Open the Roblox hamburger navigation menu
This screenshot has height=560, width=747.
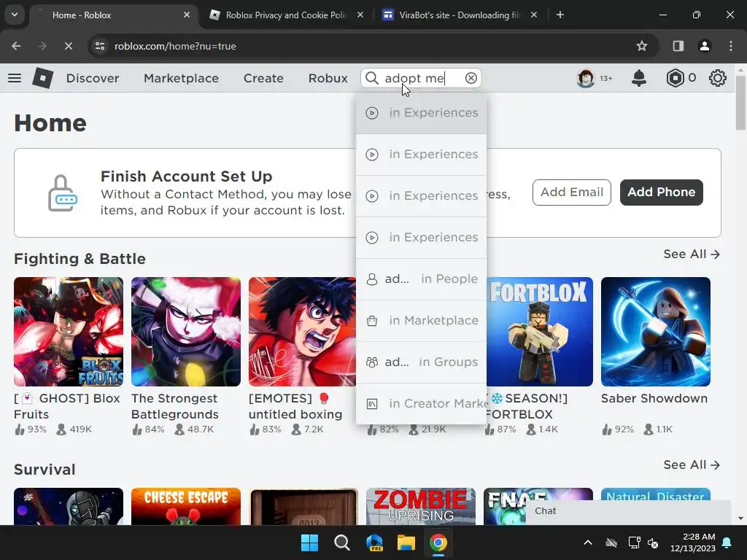tap(15, 77)
